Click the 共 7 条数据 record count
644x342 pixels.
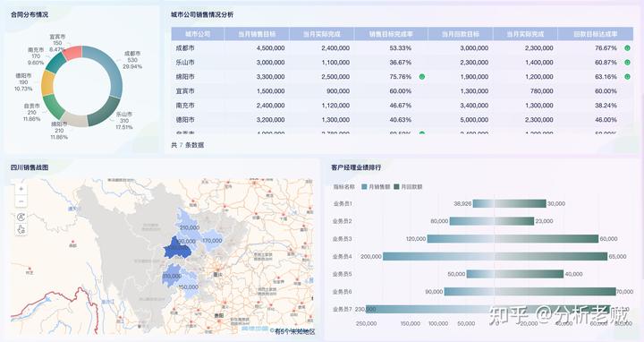[x=188, y=145]
